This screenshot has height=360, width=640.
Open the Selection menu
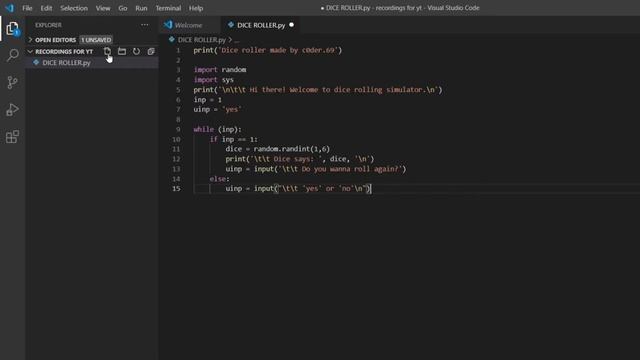[x=74, y=8]
